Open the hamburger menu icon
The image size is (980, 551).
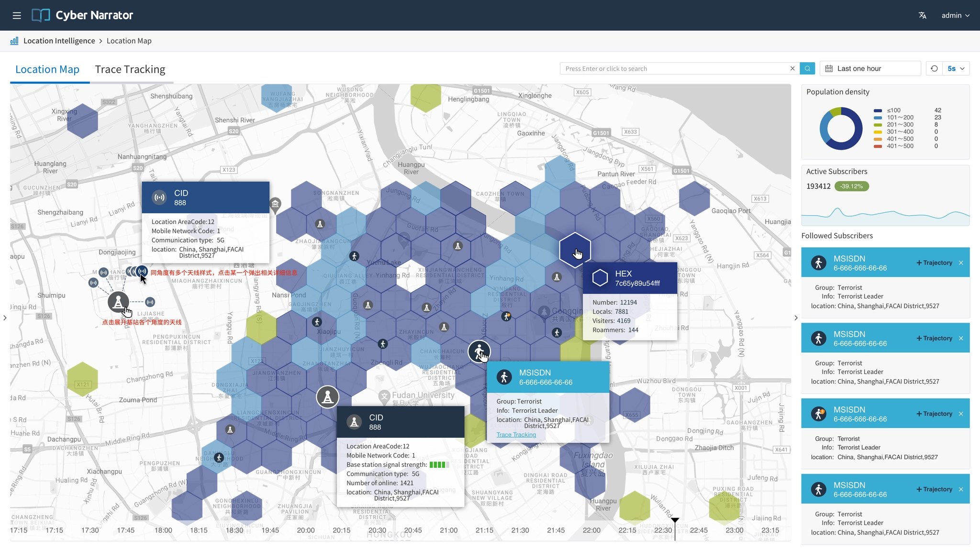17,15
